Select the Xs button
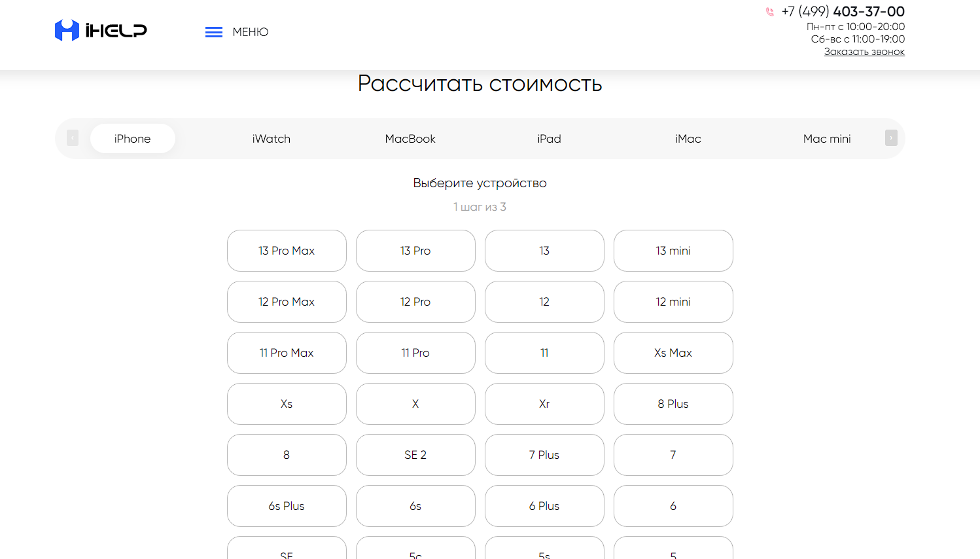The width and height of the screenshot is (980, 559). click(287, 404)
